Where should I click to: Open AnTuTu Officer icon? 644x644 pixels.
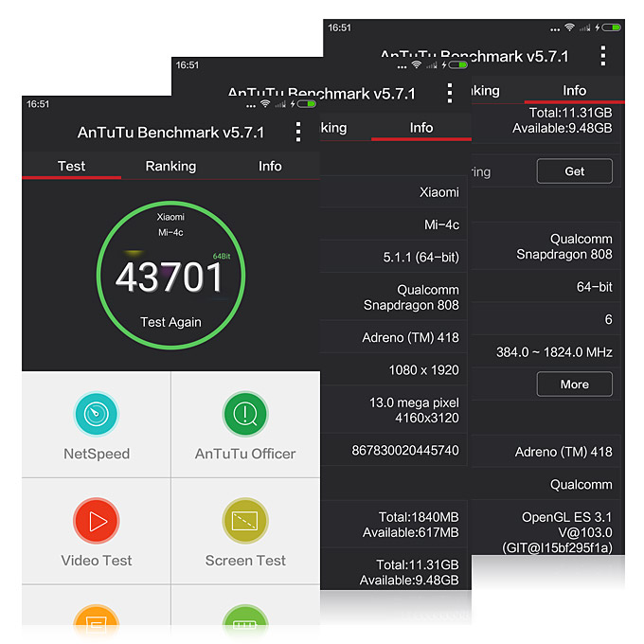[x=245, y=414]
